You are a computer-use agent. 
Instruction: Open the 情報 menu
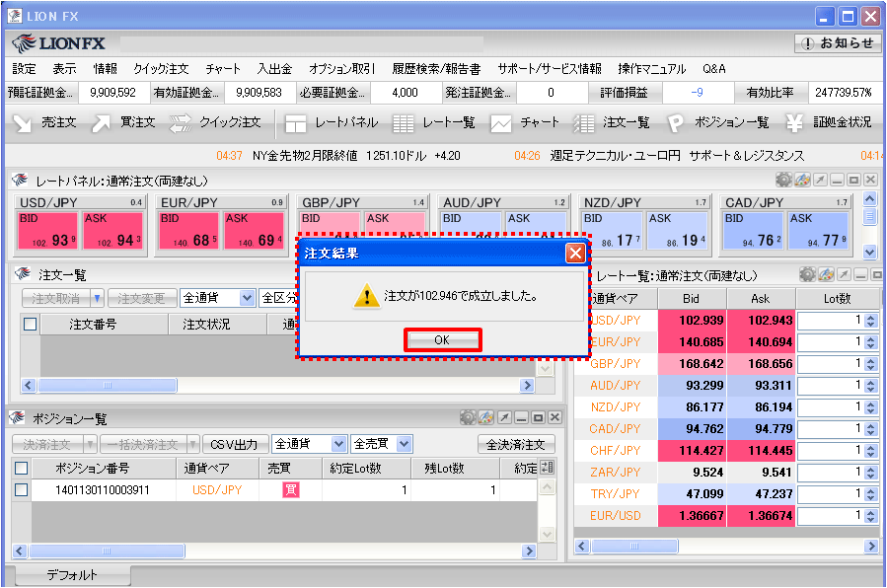(x=106, y=69)
